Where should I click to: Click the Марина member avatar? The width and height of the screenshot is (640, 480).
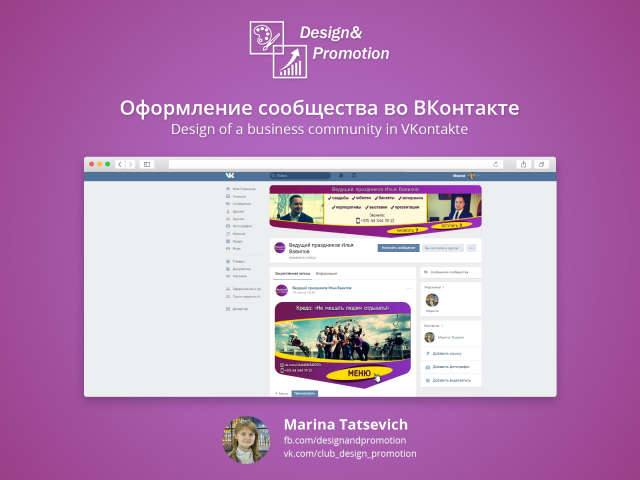coord(432,300)
